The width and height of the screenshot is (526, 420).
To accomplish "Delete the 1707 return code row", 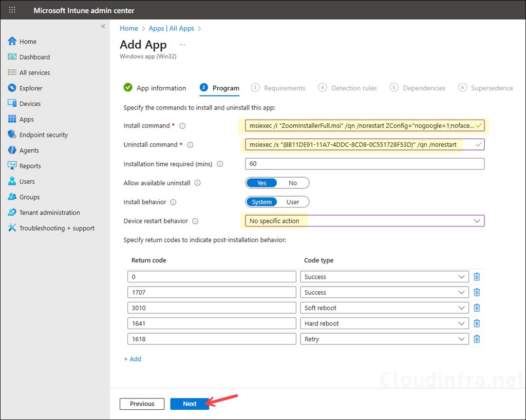I will (477, 292).
